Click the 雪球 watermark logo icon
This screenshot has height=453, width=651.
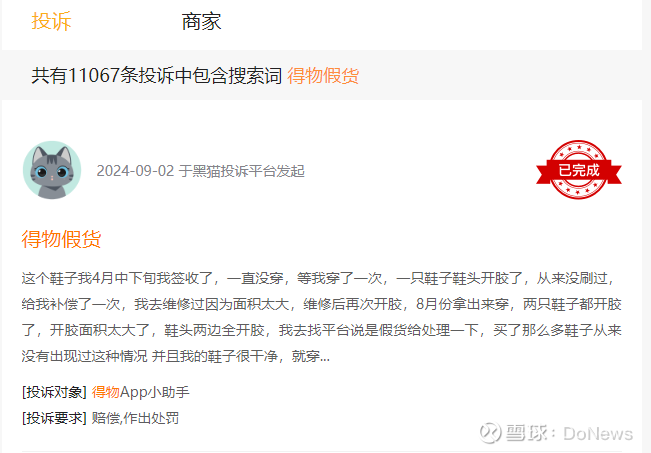tap(490, 433)
